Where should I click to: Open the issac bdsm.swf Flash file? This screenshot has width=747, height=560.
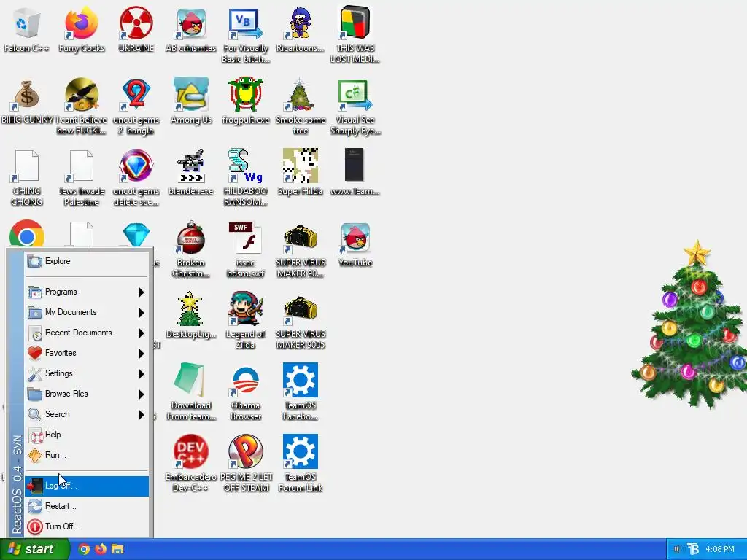pyautogui.click(x=246, y=249)
